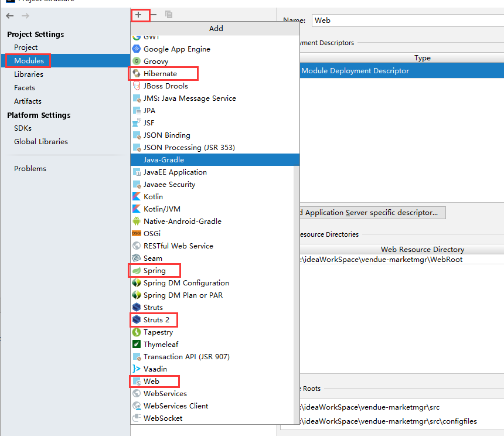Select Native-Android-Gradle entry
The width and height of the screenshot is (504, 436).
point(212,222)
